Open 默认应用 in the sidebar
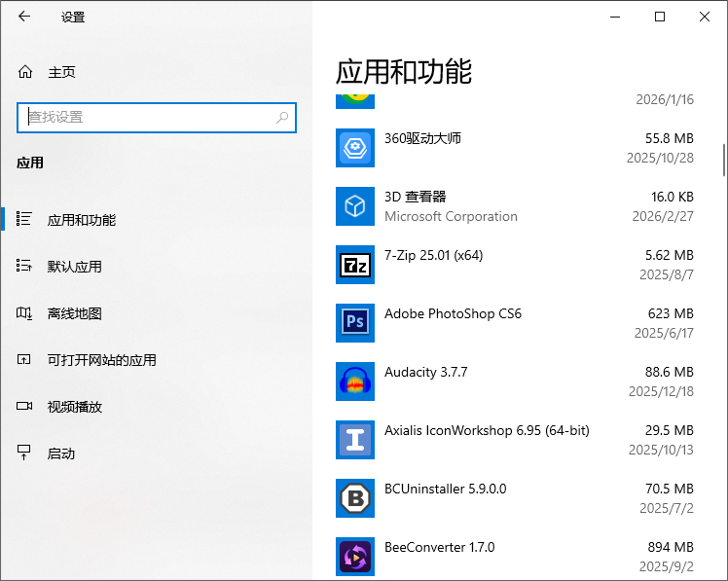The width and height of the screenshot is (728, 581). (156, 266)
